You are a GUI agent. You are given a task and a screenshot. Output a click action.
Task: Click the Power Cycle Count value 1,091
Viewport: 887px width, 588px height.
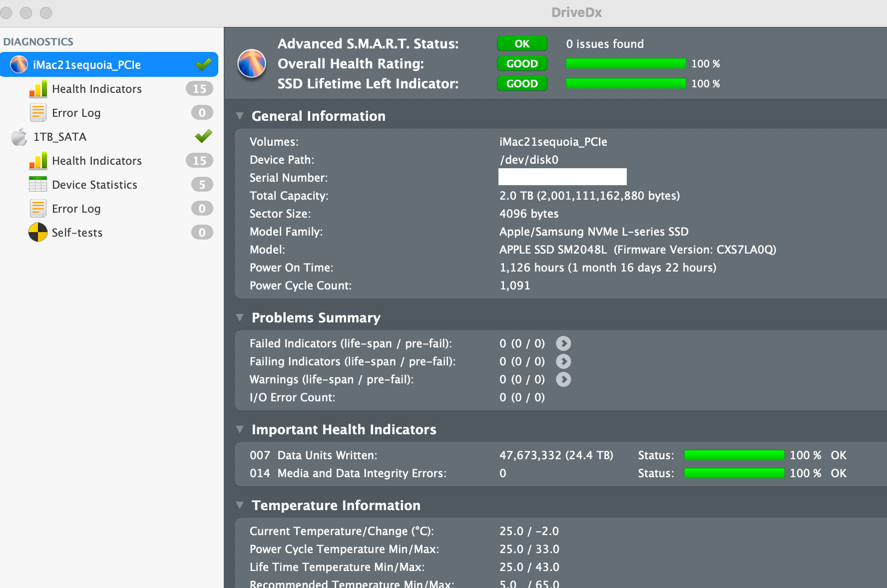click(x=515, y=286)
